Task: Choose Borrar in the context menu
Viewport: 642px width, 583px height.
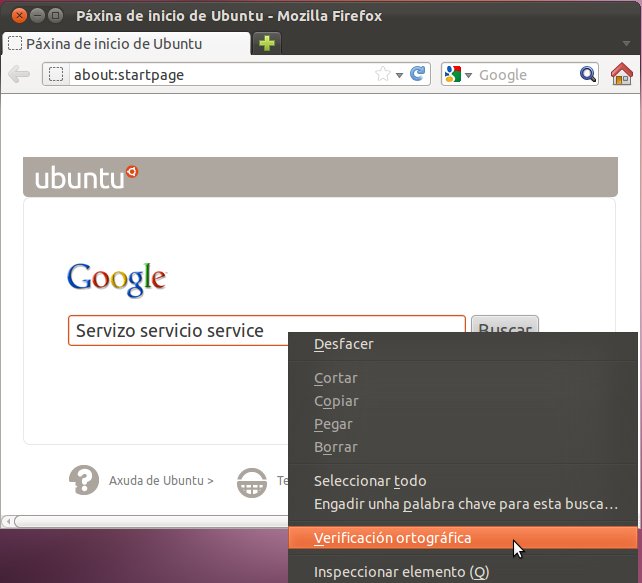Action: point(463,447)
